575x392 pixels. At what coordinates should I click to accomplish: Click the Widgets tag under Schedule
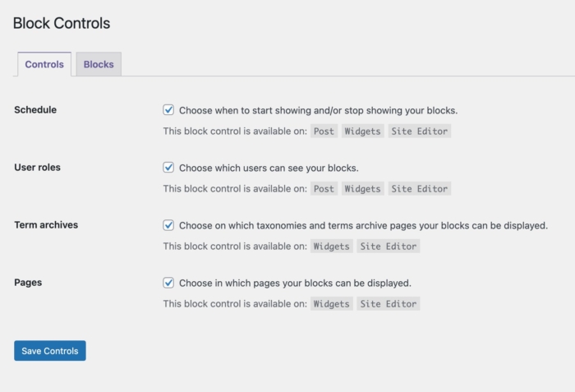point(362,131)
